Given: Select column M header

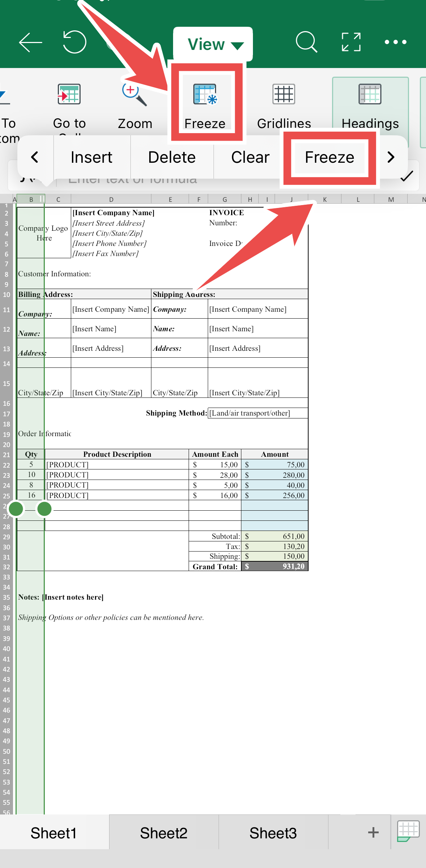Looking at the screenshot, I should (x=391, y=199).
